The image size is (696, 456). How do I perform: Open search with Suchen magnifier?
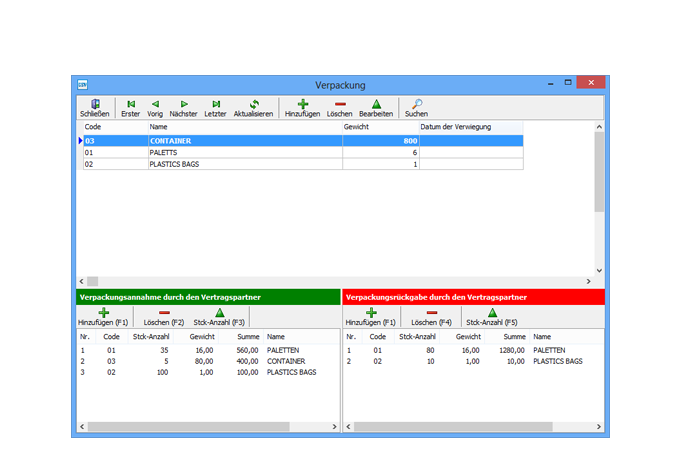pyautogui.click(x=416, y=104)
